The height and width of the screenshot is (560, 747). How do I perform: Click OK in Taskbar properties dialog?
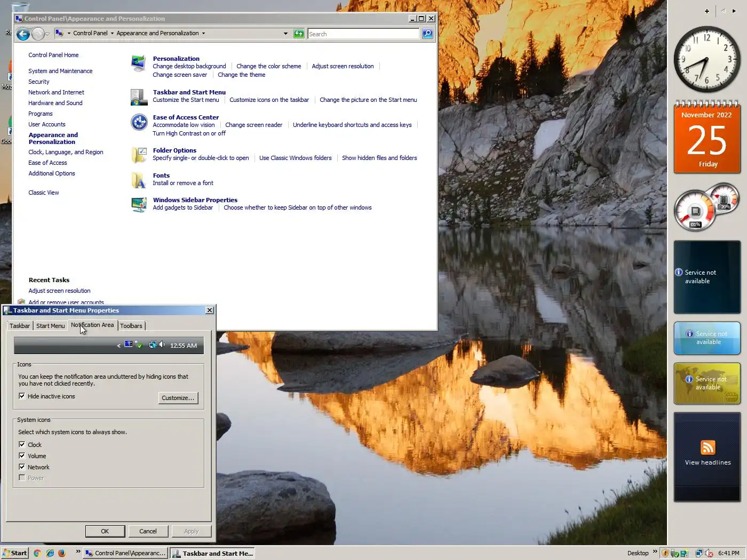pos(105,531)
